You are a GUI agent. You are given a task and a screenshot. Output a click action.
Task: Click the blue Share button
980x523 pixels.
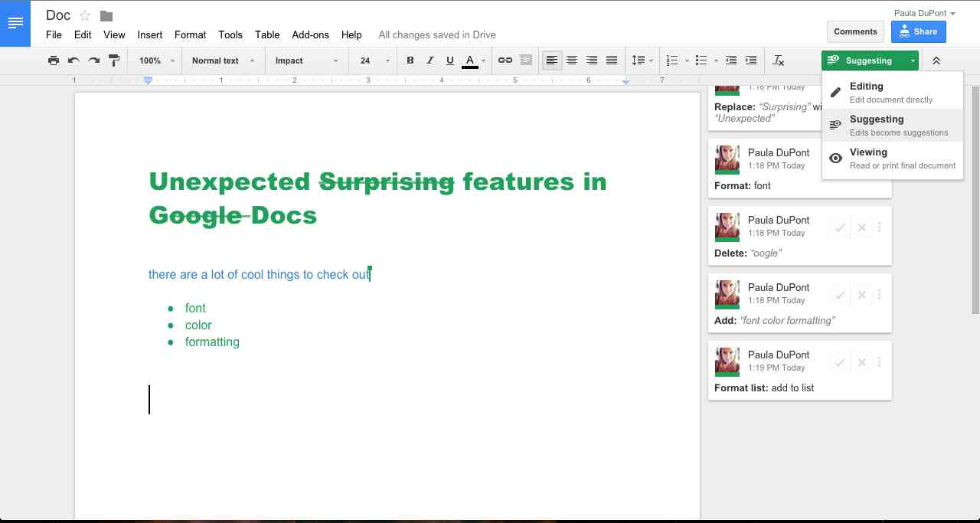pyautogui.click(x=918, y=31)
